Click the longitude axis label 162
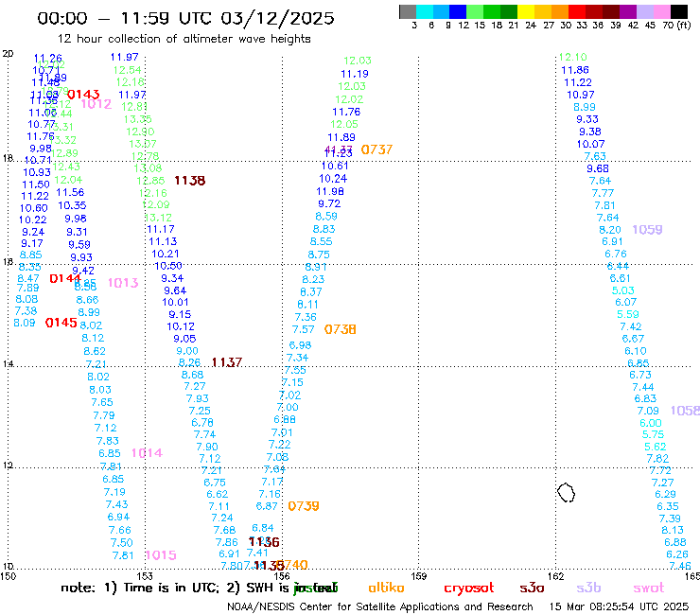This screenshot has width=700, height=615. coord(555,576)
